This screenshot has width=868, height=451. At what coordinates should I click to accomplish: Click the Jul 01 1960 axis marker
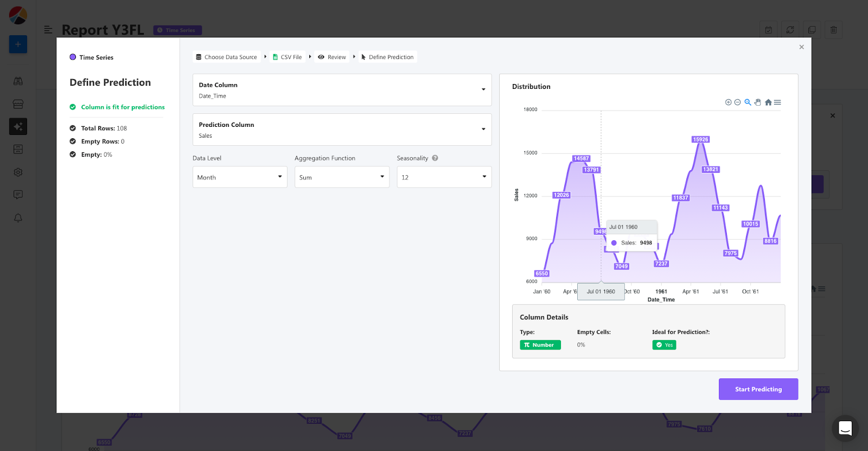pyautogui.click(x=601, y=292)
